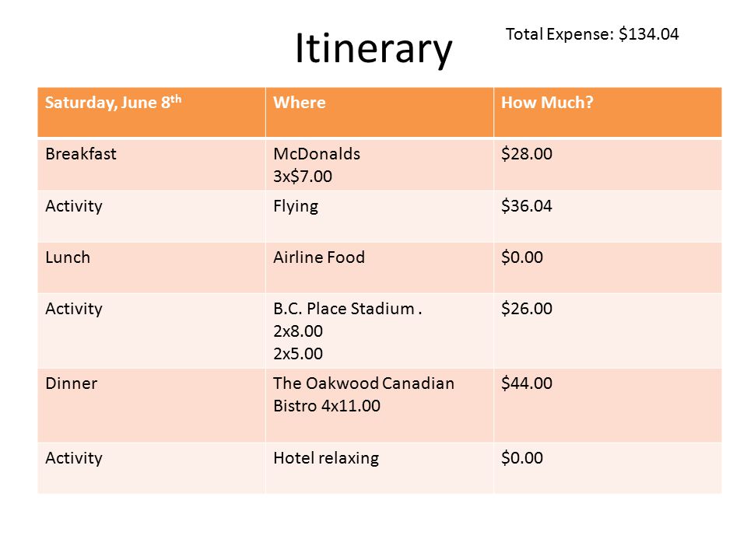The image size is (747, 560).
Task: Select the Lunch row label
Action: [152, 268]
